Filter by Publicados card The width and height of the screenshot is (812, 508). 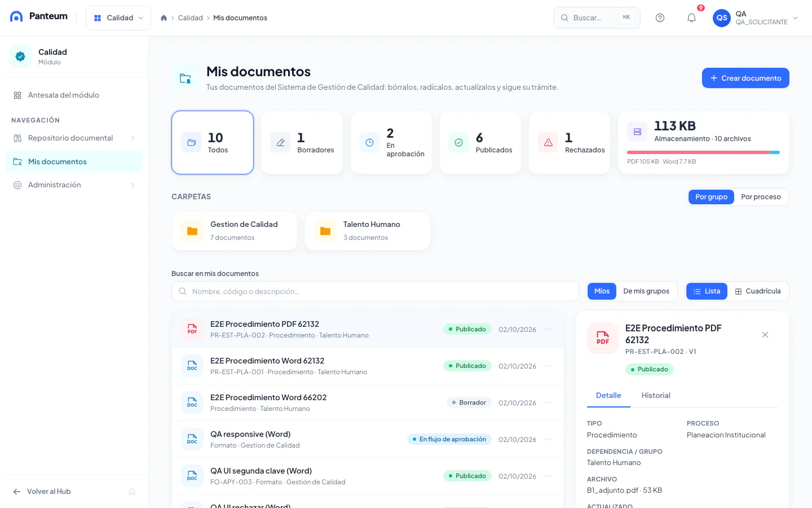(480, 143)
